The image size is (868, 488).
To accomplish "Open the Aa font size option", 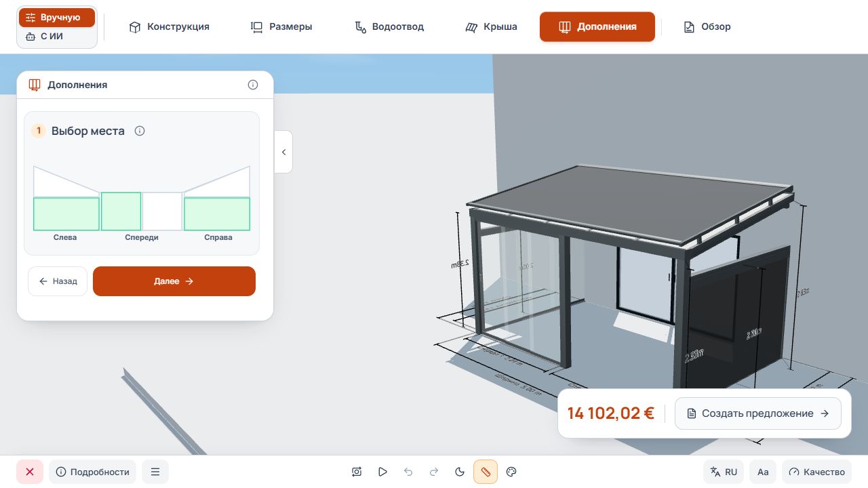I will [763, 472].
